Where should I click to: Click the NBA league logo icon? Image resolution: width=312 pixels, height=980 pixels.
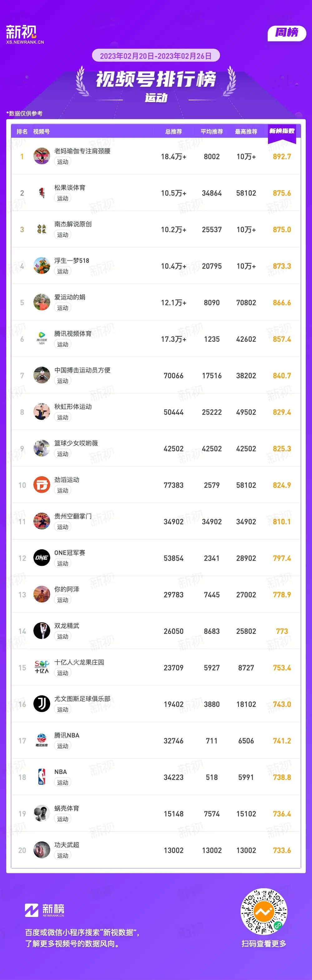pos(42,777)
